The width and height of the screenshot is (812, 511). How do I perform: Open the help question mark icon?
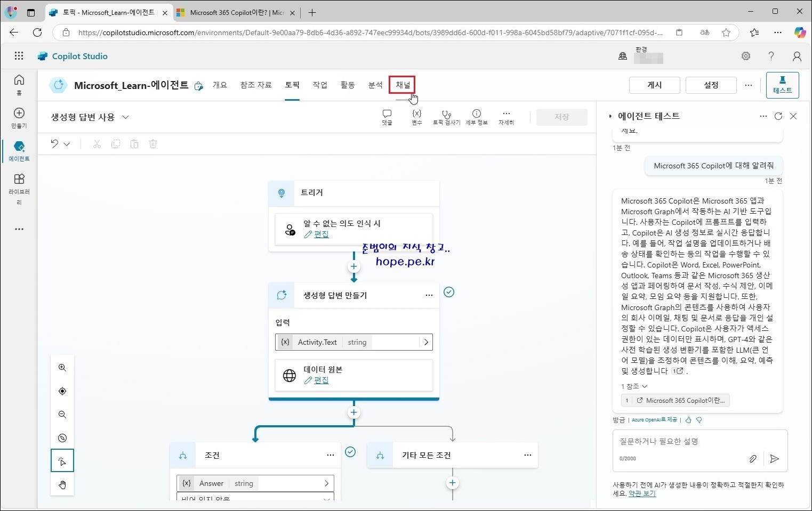click(x=771, y=56)
